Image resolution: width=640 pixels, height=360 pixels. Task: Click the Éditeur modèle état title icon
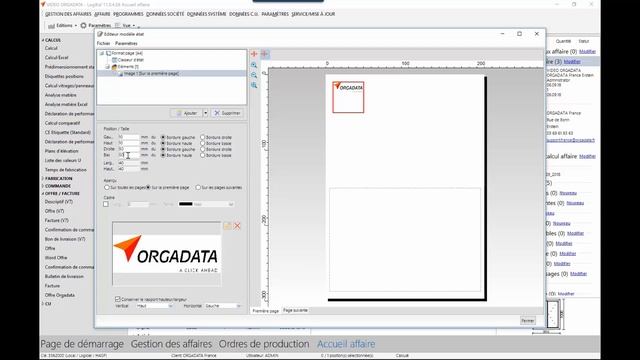click(x=100, y=34)
